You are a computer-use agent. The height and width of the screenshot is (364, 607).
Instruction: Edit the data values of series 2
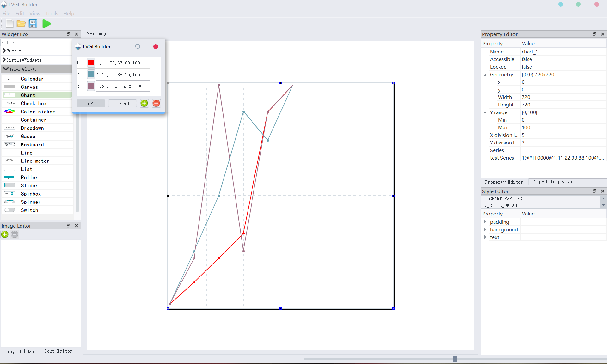(123, 74)
